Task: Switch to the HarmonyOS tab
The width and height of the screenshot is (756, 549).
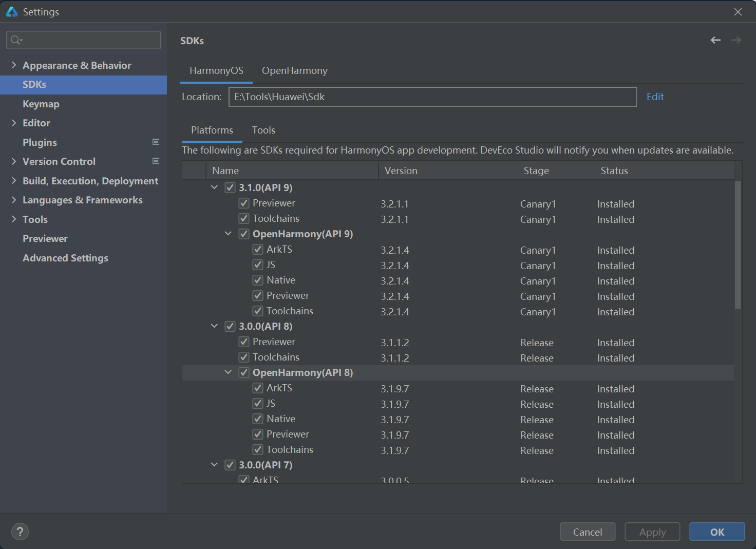Action: [x=216, y=71]
